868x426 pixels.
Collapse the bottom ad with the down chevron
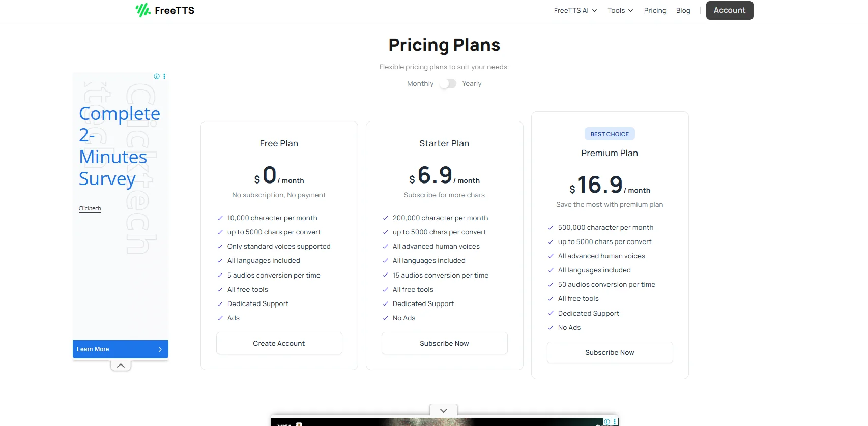coord(443,410)
